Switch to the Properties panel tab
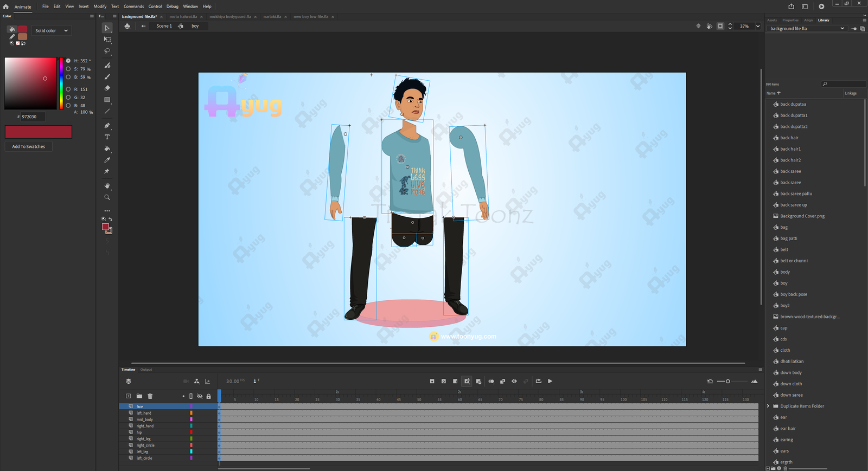This screenshot has height=471, width=868. pos(790,20)
